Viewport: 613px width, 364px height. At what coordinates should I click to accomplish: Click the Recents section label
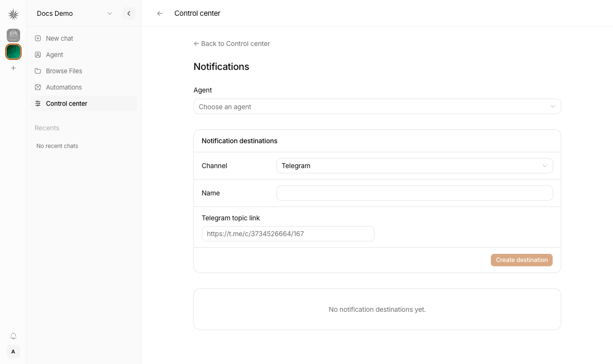(47, 128)
